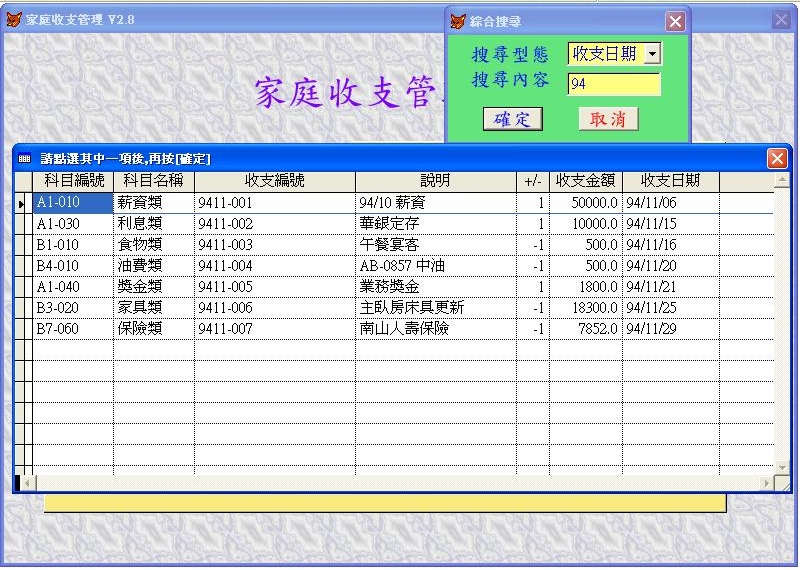Click the 科目編號 column header

73,181
